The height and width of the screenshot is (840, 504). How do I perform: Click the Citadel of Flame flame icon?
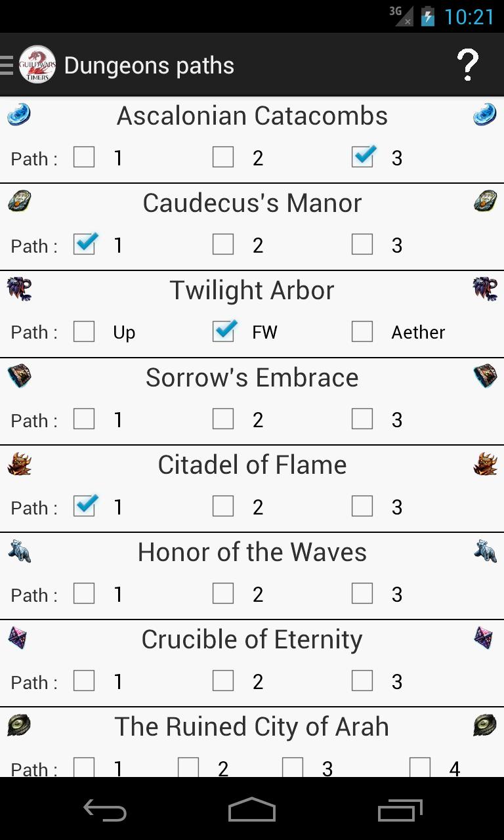20,463
